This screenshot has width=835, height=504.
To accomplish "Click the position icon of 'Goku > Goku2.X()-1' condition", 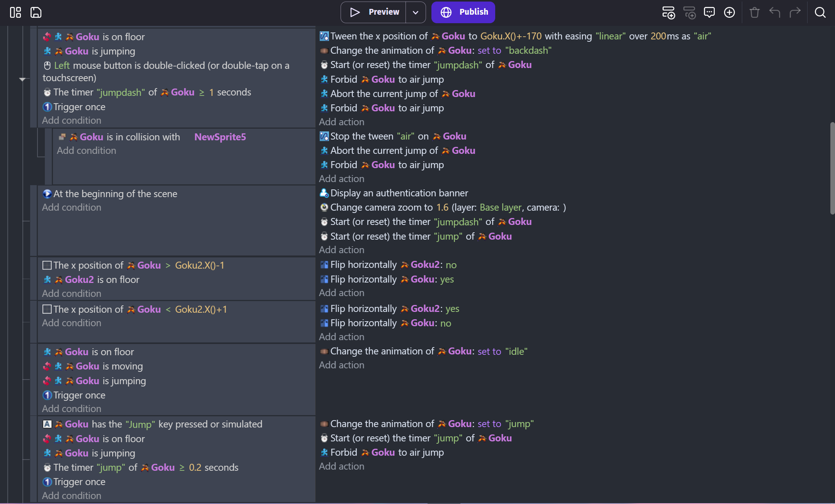I will [x=47, y=265].
